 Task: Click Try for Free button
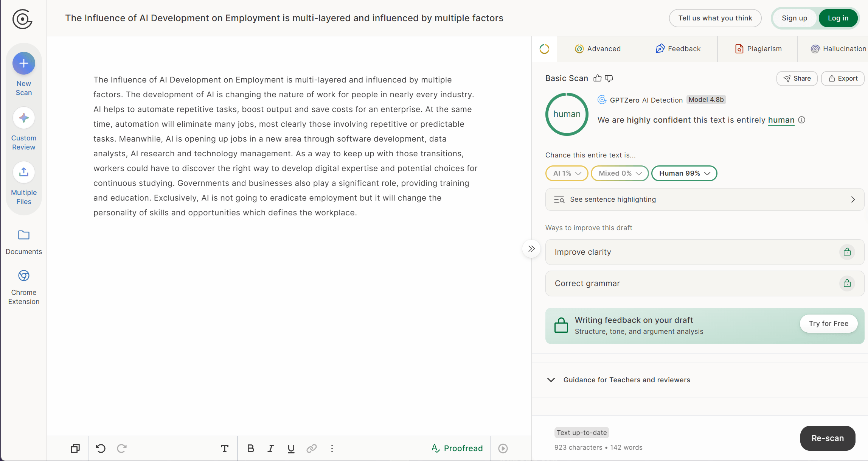(x=829, y=324)
